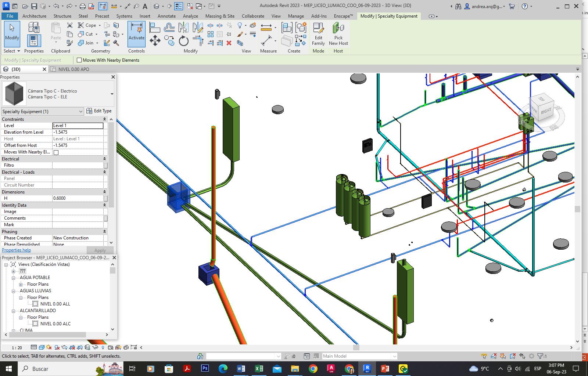Click the Activate controls button
The width and height of the screenshot is (588, 376).
(x=136, y=34)
